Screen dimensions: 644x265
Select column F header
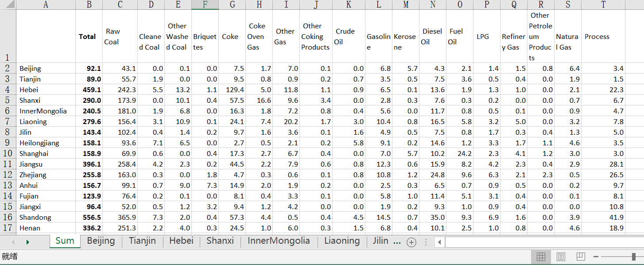coord(205,5)
